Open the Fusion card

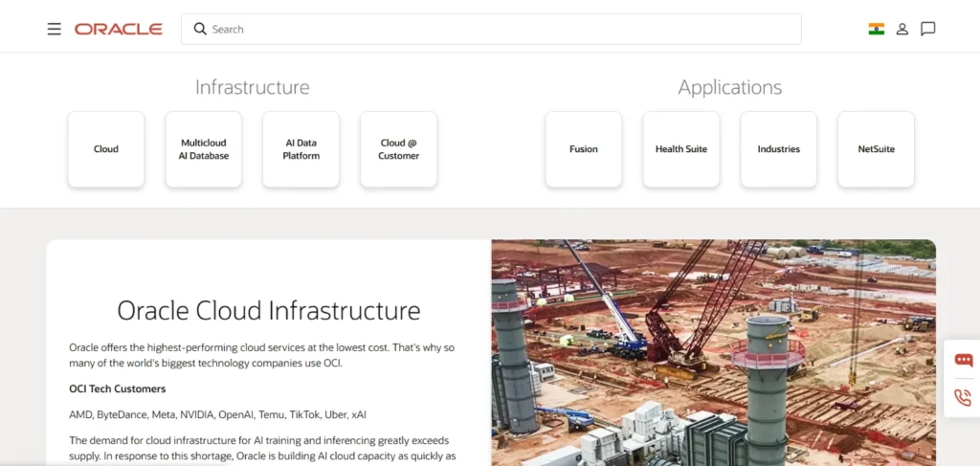(584, 149)
